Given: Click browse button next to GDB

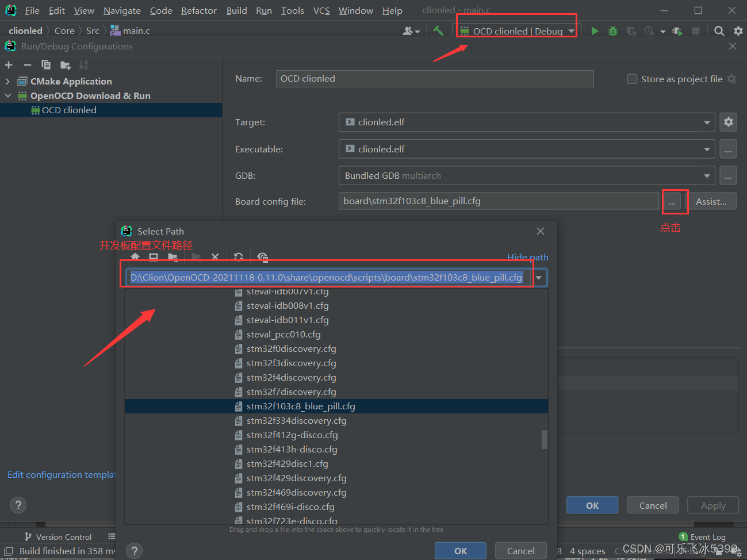Looking at the screenshot, I should click(728, 176).
